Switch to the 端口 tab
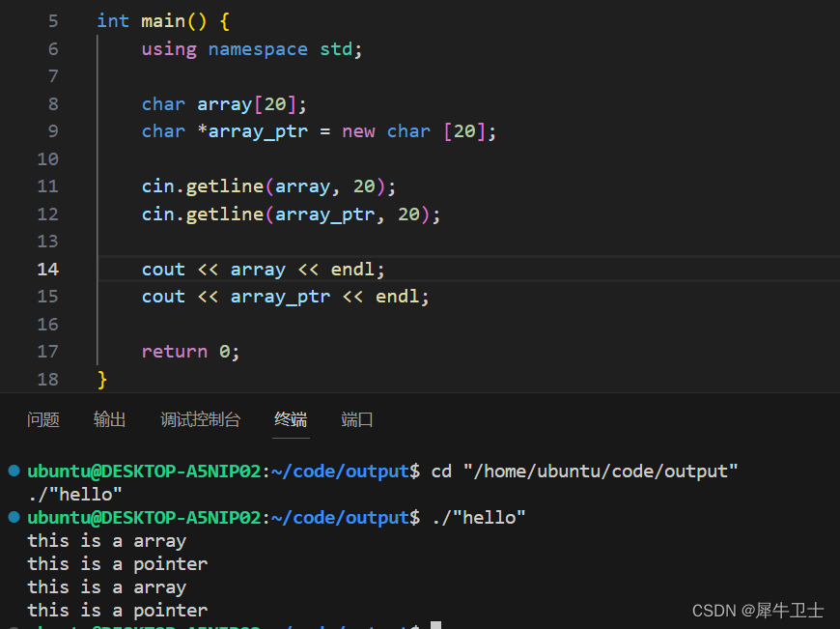 pos(357,419)
